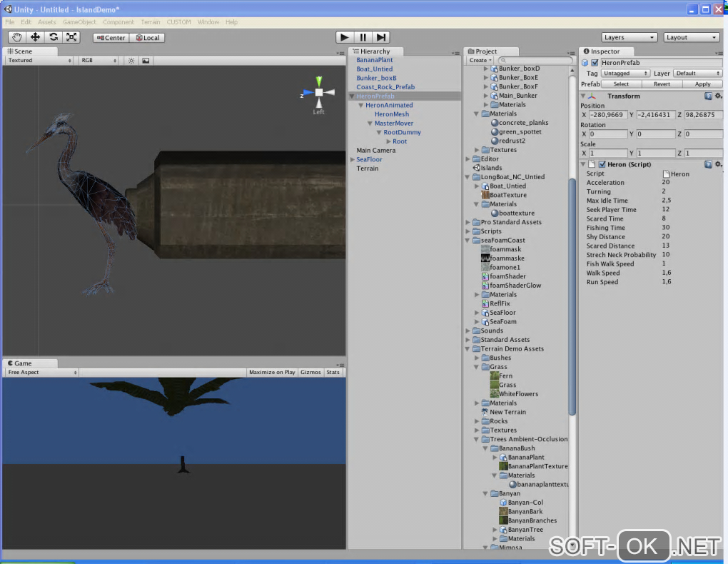Screen dimensions: 728x564
Task: Toggle scene lighting sun icon
Action: point(131,61)
